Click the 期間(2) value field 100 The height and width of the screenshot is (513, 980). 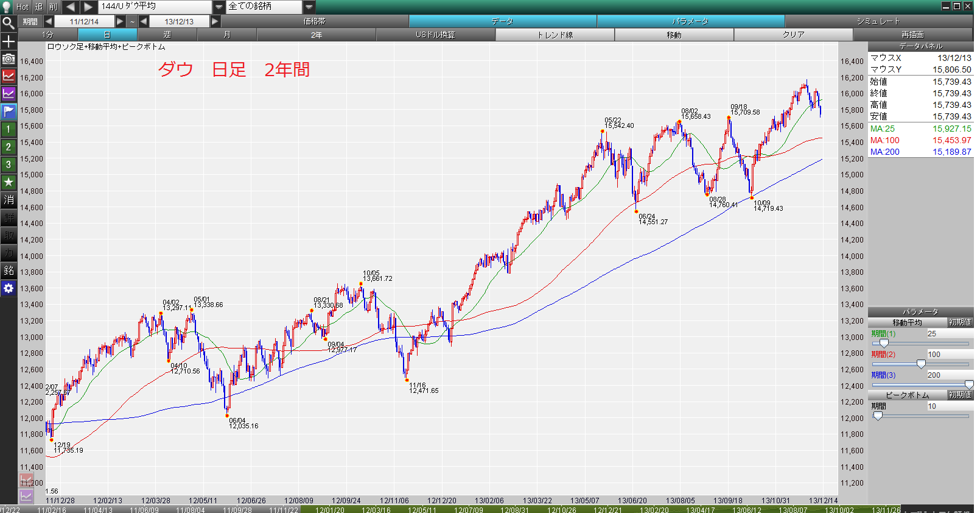[x=950, y=355]
